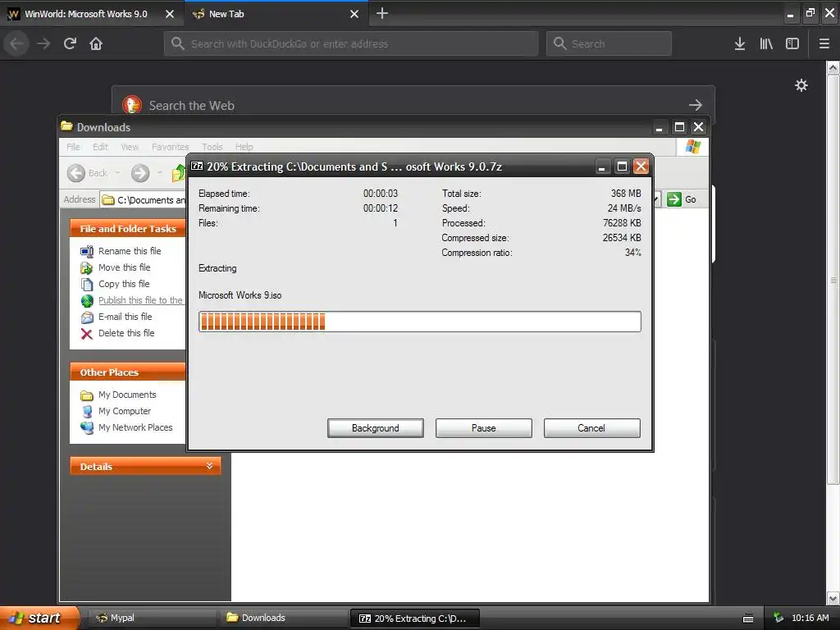Open new tab settings gear
Screen dimensions: 840x630
(x=801, y=85)
